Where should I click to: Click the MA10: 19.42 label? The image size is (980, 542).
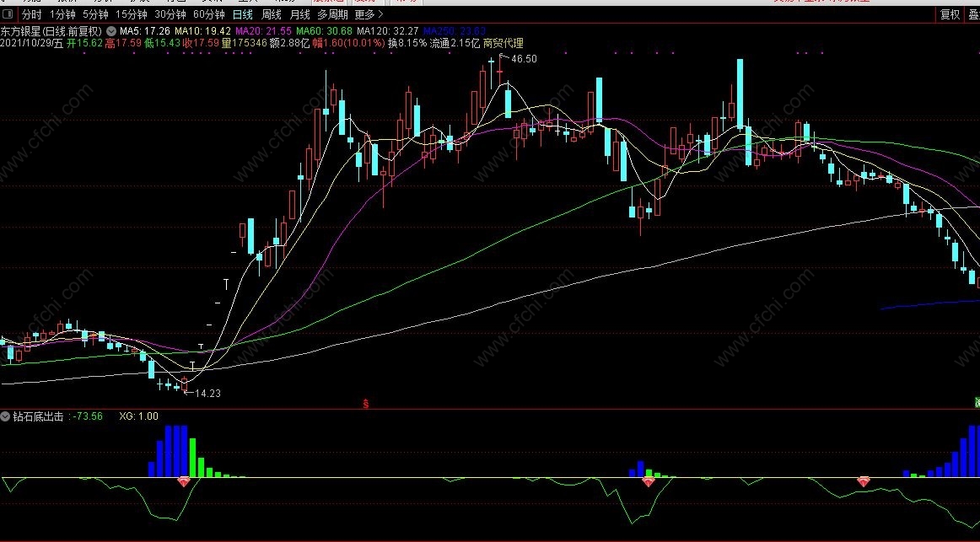click(202, 30)
